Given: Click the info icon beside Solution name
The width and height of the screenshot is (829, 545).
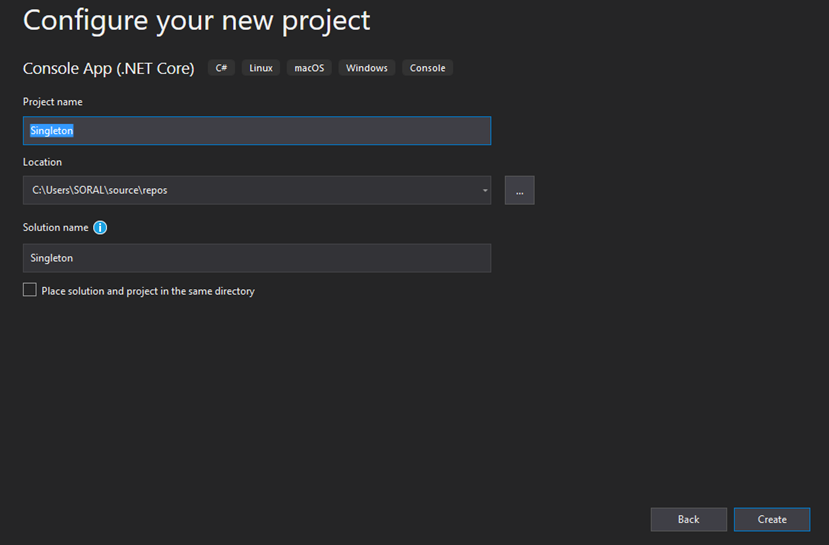Looking at the screenshot, I should 100,227.
